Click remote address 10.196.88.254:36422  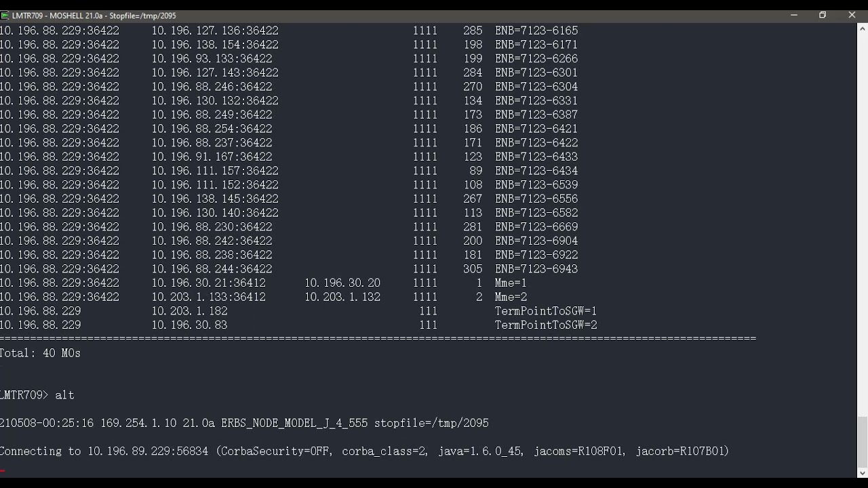pyautogui.click(x=212, y=129)
